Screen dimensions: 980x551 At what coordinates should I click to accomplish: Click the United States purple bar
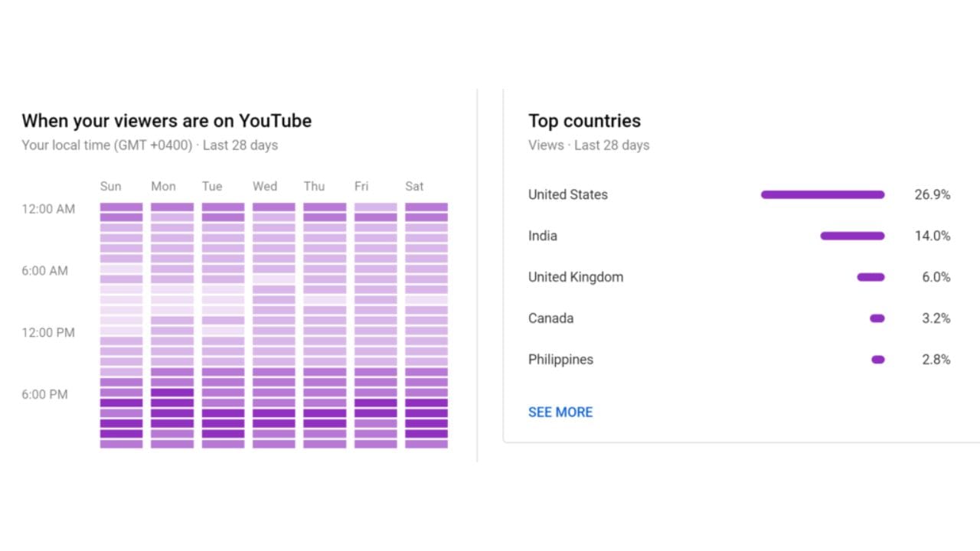822,194
